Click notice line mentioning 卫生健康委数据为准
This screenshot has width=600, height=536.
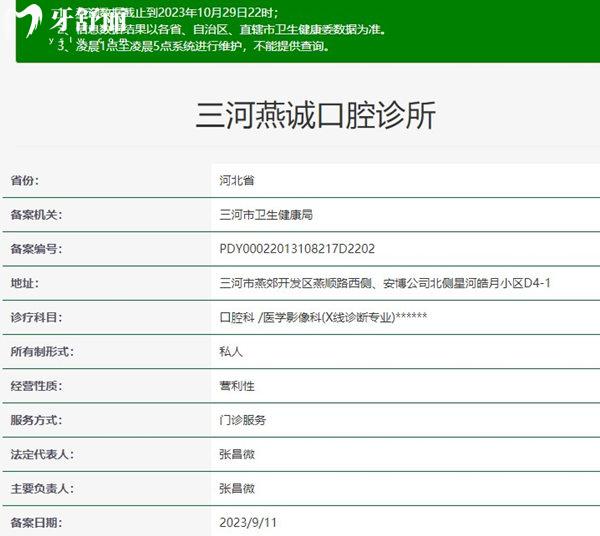(x=221, y=29)
